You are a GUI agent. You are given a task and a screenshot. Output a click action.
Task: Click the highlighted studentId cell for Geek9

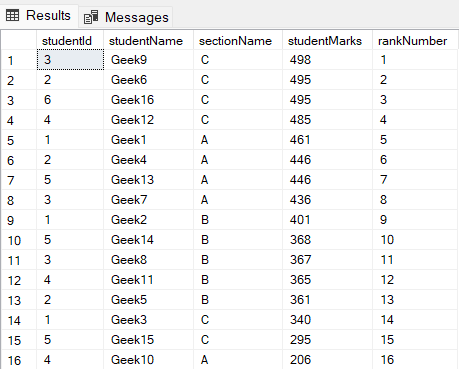coord(70,60)
